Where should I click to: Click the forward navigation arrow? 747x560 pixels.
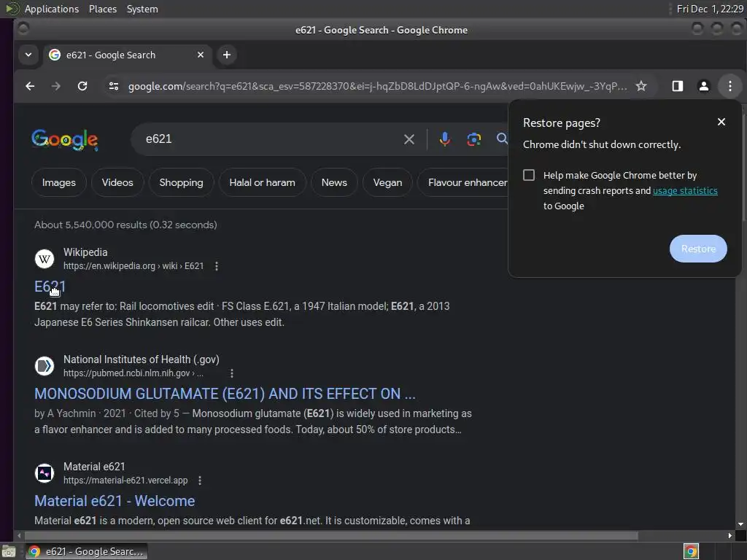(x=55, y=86)
